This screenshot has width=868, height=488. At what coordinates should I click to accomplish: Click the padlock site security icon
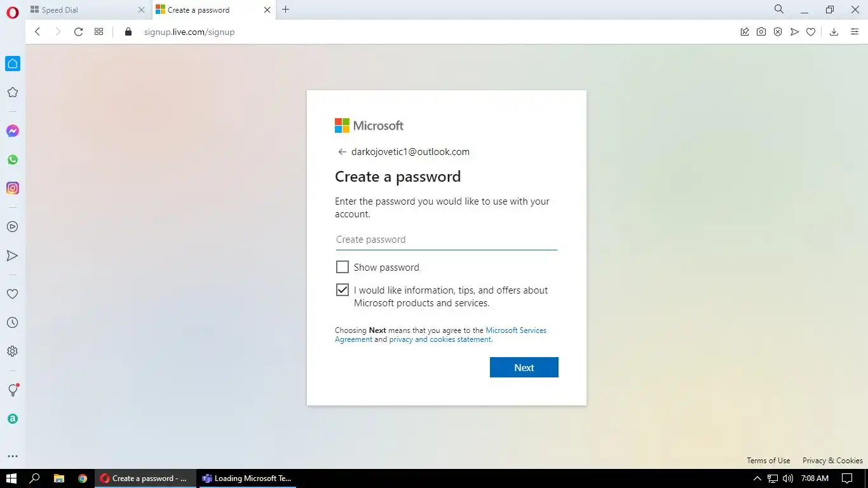128,32
